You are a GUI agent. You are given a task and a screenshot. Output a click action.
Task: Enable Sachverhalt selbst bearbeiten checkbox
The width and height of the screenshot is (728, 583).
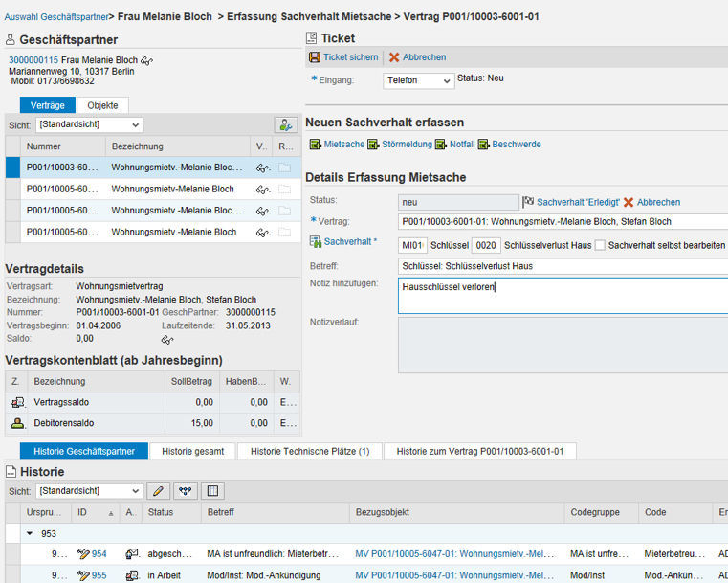click(600, 245)
